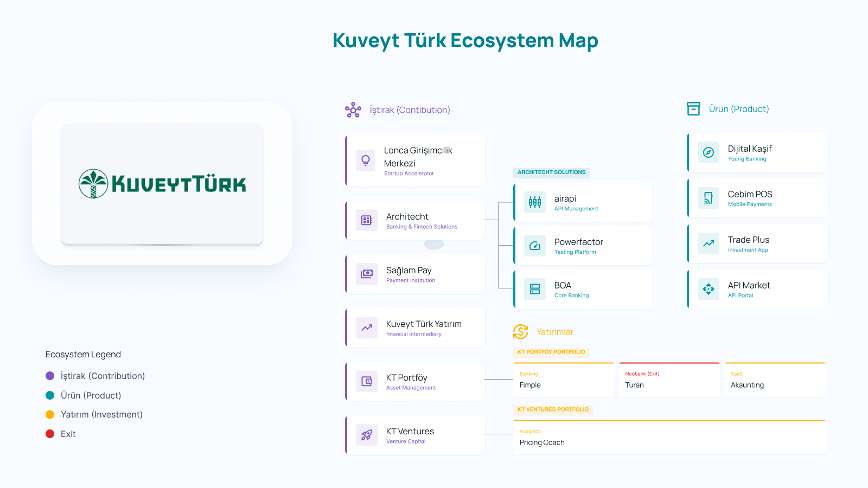868x488 pixels.
Task: Open the Turan neobank card
Action: 669,380
